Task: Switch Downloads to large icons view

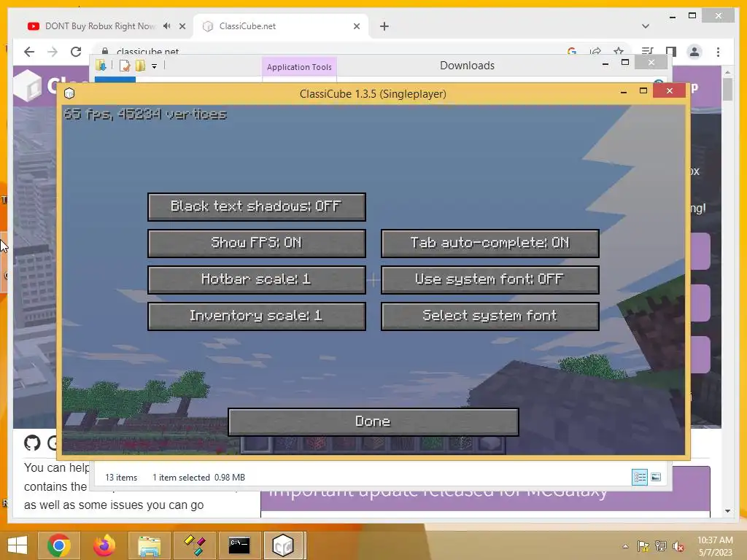Action: click(656, 477)
